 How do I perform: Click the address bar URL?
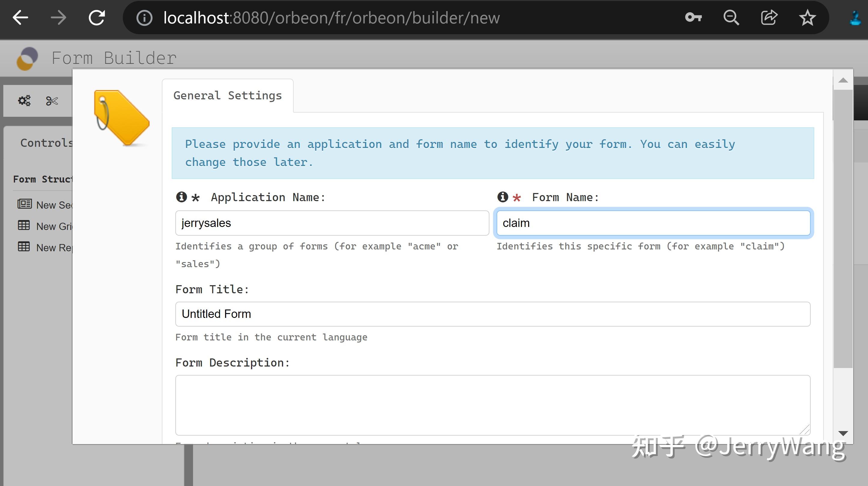click(x=331, y=17)
